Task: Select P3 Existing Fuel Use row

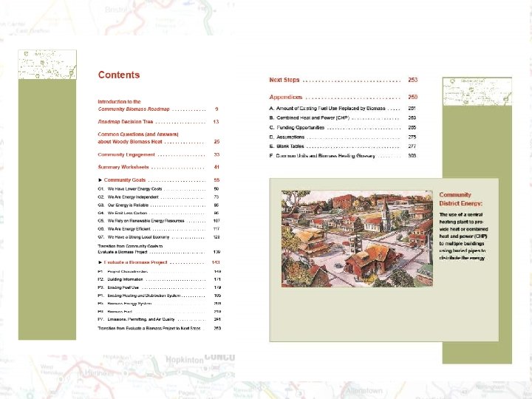Action: (159, 287)
